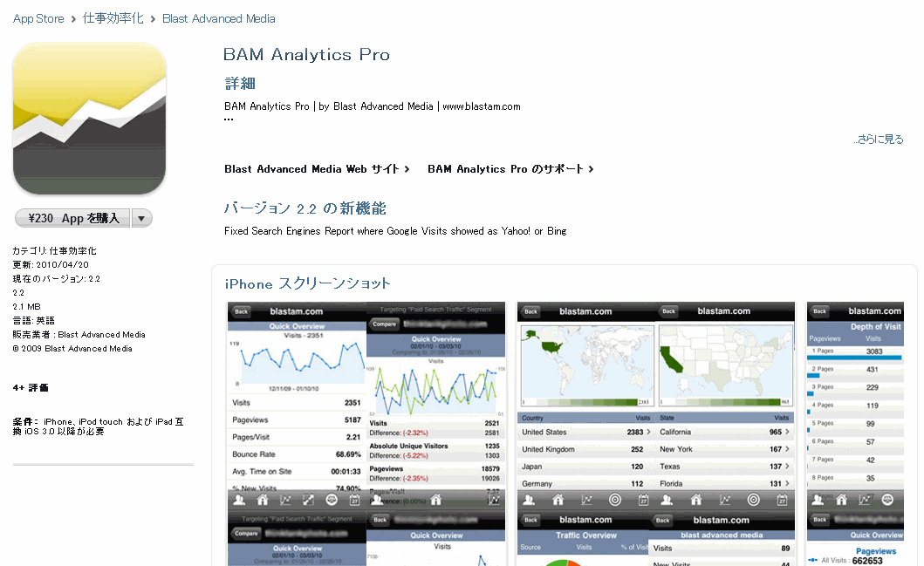
Task: Click home icon in Depth of Visit toolbar
Action: pos(841,500)
